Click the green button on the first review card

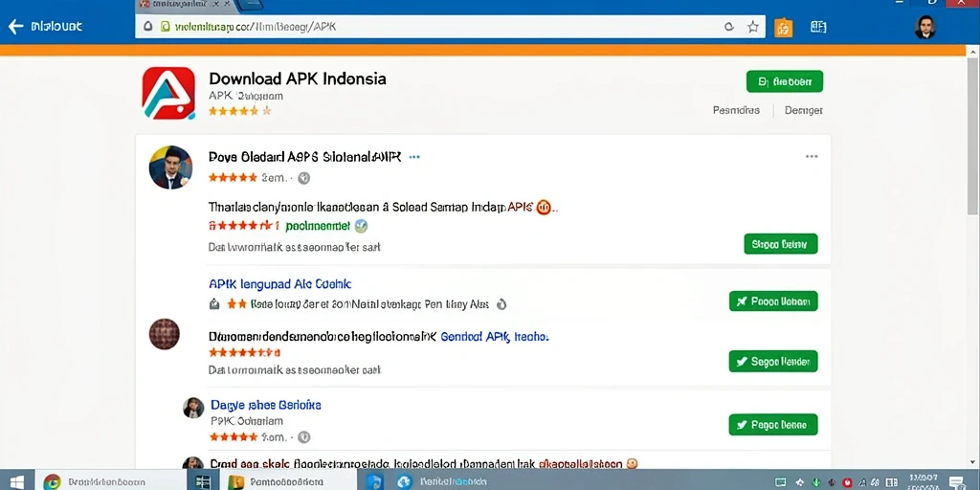781,244
